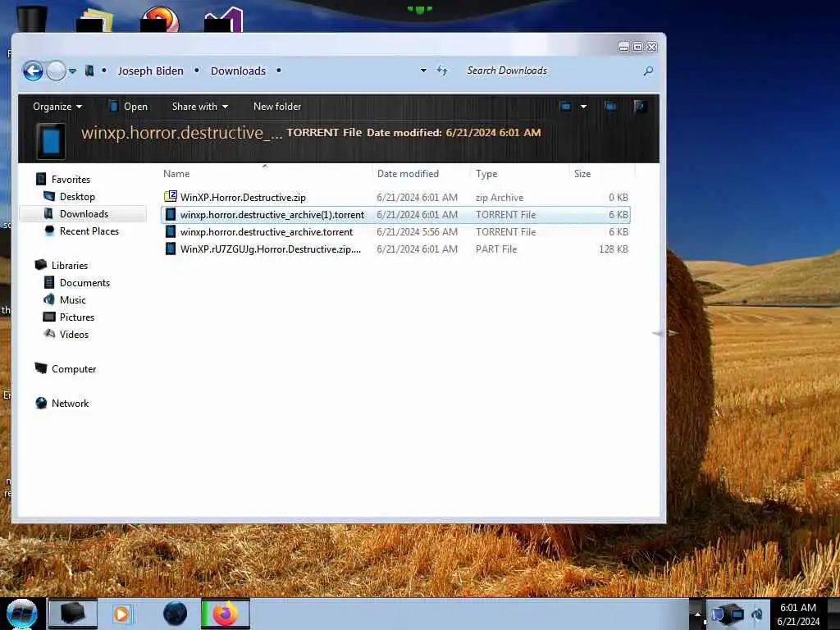Refresh the Downloads folder view

click(x=442, y=71)
